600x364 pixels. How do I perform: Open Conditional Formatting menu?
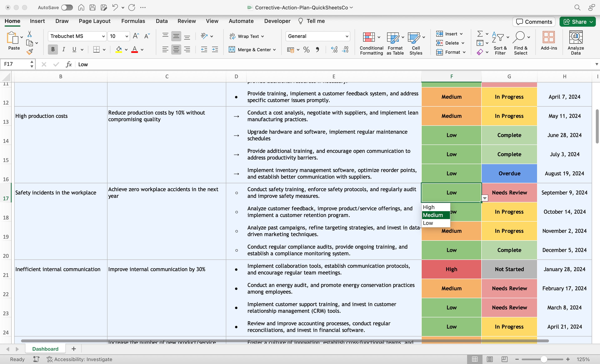click(371, 43)
